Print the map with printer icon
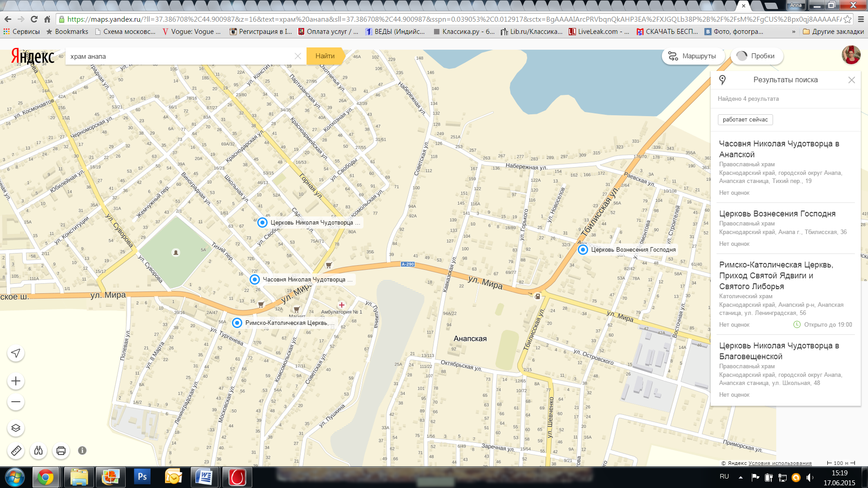The width and height of the screenshot is (868, 488). [x=61, y=450]
